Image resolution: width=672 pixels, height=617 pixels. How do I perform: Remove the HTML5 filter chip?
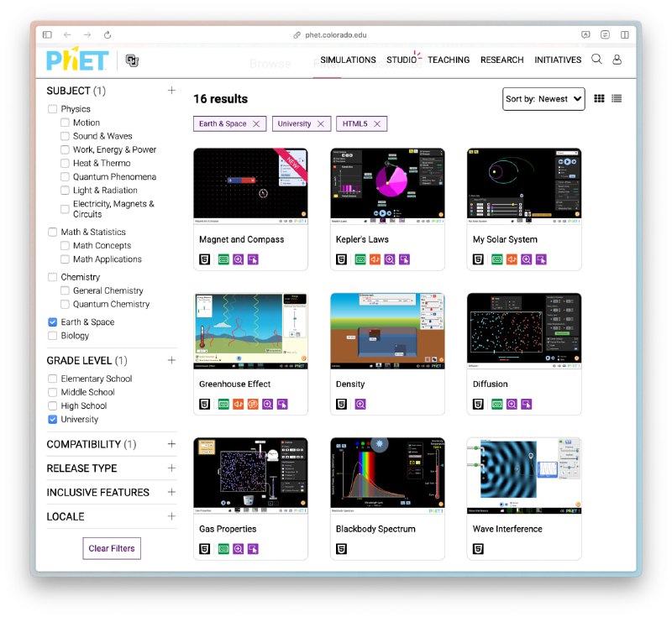[x=377, y=123]
